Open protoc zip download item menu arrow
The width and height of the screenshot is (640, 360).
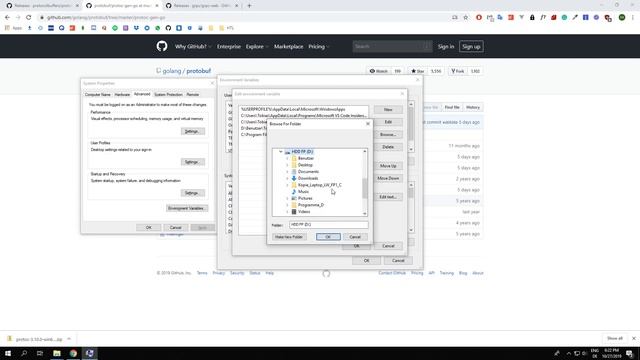69,339
